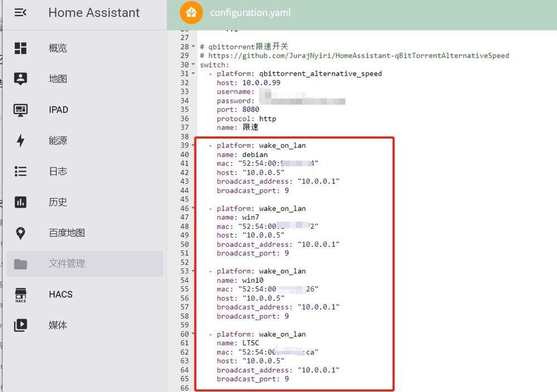Go to the 能源 energy page
Viewport: 557px width, 392px height.
(85, 141)
